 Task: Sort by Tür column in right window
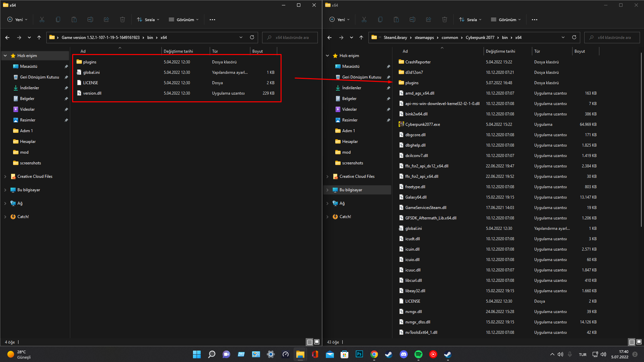pyautogui.click(x=552, y=51)
